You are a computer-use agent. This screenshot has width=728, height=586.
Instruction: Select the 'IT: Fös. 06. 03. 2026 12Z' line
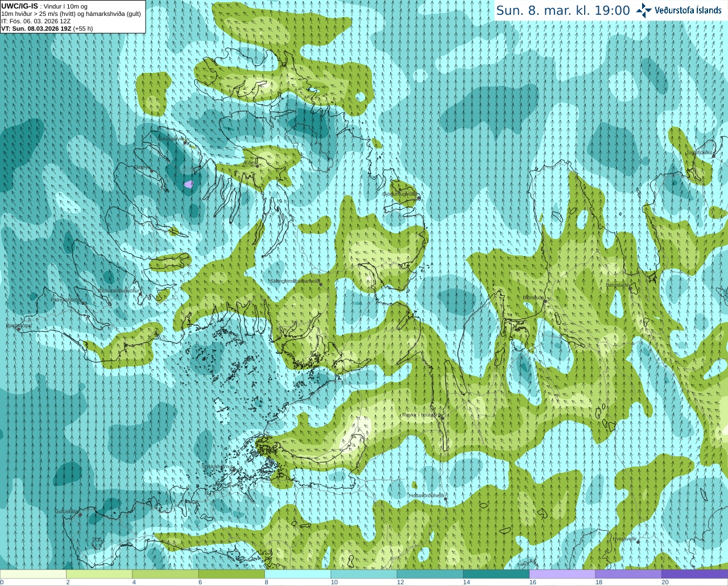pyautogui.click(x=36, y=21)
